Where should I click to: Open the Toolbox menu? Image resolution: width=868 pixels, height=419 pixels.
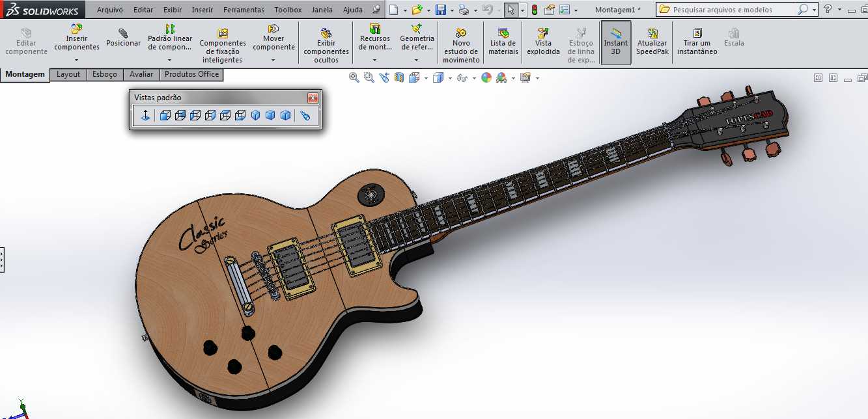288,10
